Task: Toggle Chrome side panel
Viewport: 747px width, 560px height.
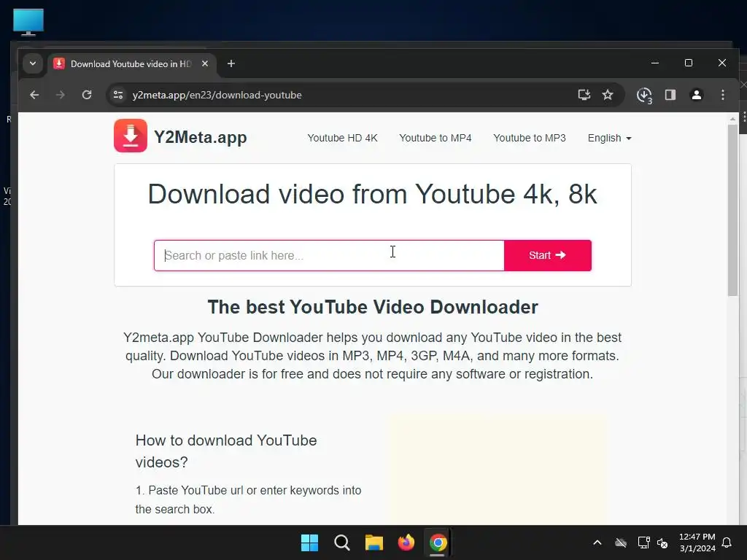Action: pyautogui.click(x=670, y=95)
